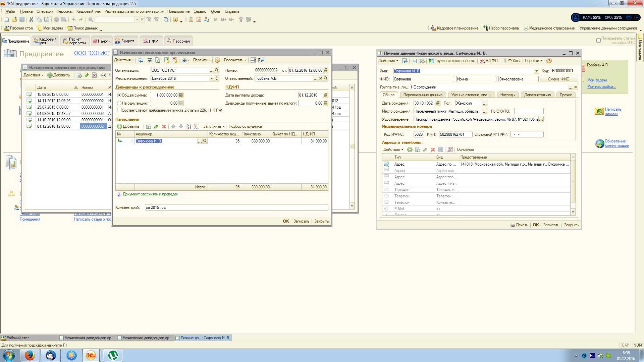
Task: Click magnifier icon in Сафонова И. В. table row
Action: [205, 141]
